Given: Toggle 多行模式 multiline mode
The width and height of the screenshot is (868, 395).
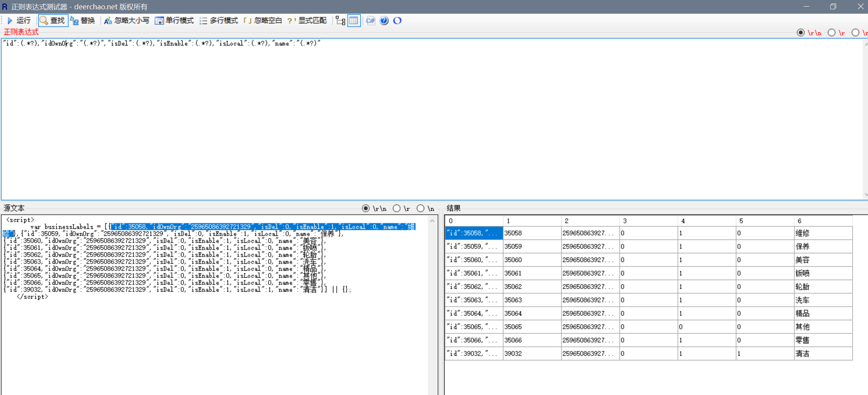Looking at the screenshot, I should 219,21.
